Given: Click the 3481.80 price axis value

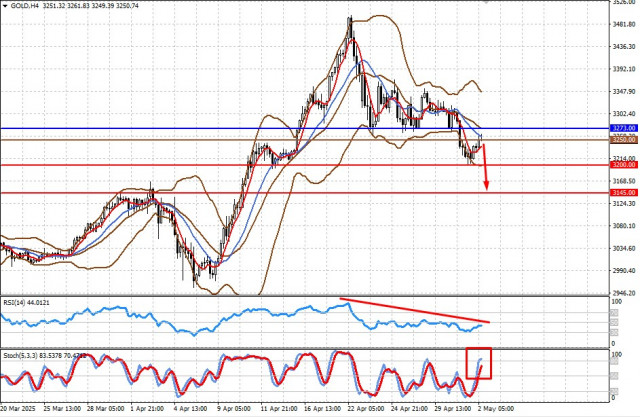Looking at the screenshot, I should pos(624,24).
